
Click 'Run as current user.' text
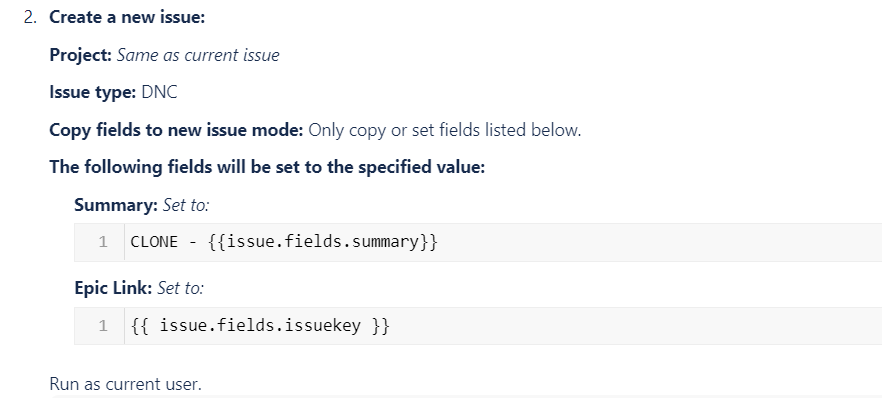coord(125,384)
